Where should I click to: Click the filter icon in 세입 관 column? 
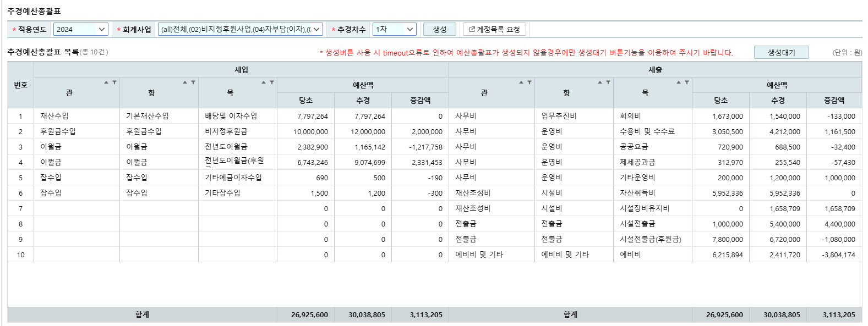click(x=114, y=82)
